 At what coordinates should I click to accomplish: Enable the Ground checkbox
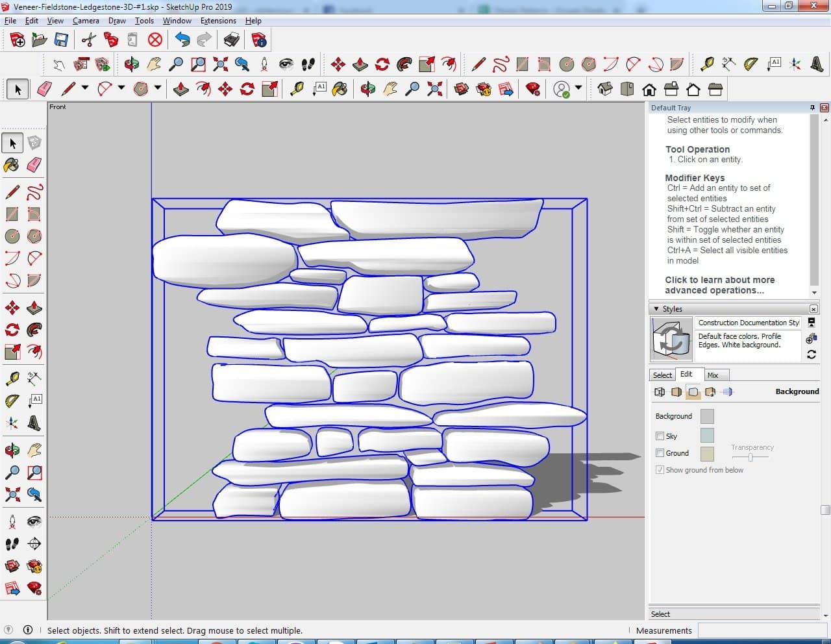click(660, 453)
